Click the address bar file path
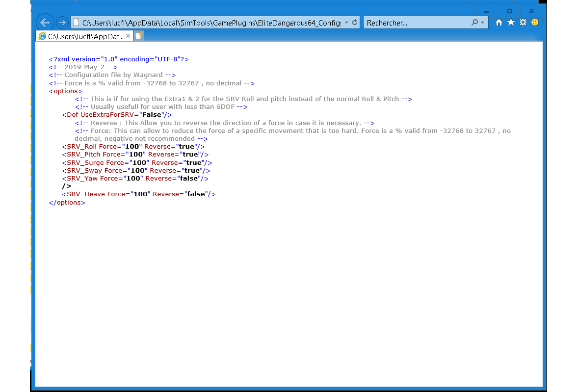The width and height of the screenshot is (577, 392). [211, 23]
